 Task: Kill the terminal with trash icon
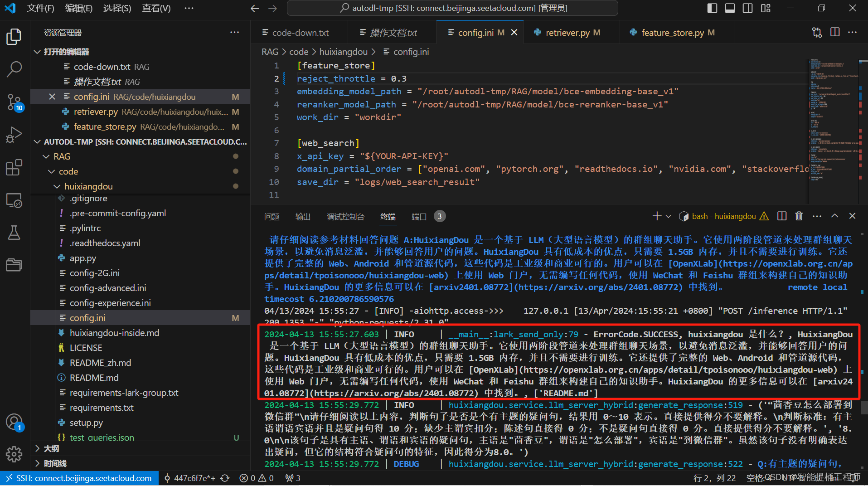coord(799,216)
